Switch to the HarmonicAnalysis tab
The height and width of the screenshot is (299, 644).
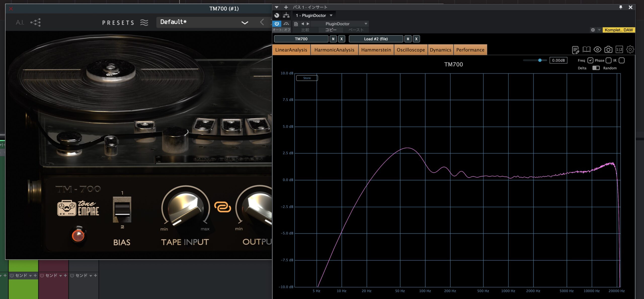click(334, 50)
